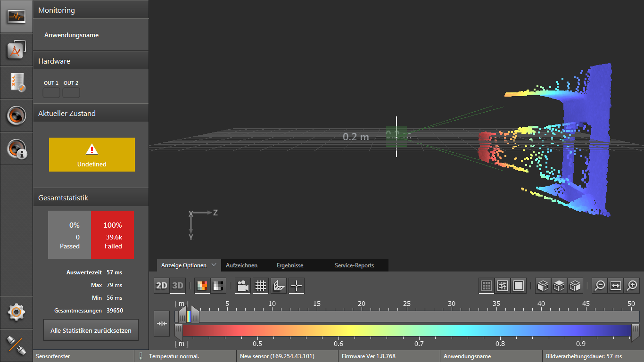Switch to the Aufzeichnen tab
The image size is (644, 362).
(x=241, y=265)
